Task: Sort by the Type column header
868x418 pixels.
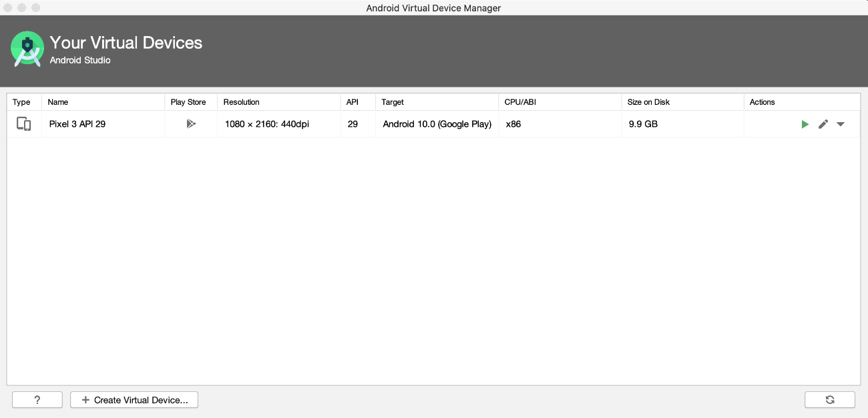Action: 24,102
